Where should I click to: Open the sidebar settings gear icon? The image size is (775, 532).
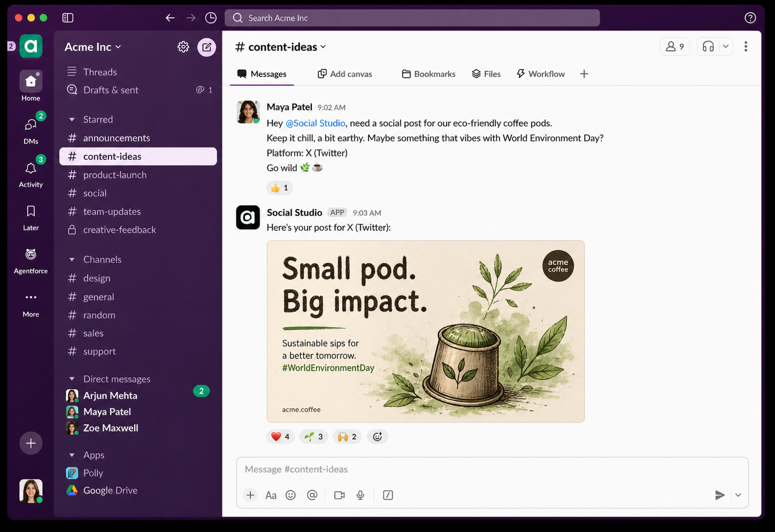coord(183,47)
